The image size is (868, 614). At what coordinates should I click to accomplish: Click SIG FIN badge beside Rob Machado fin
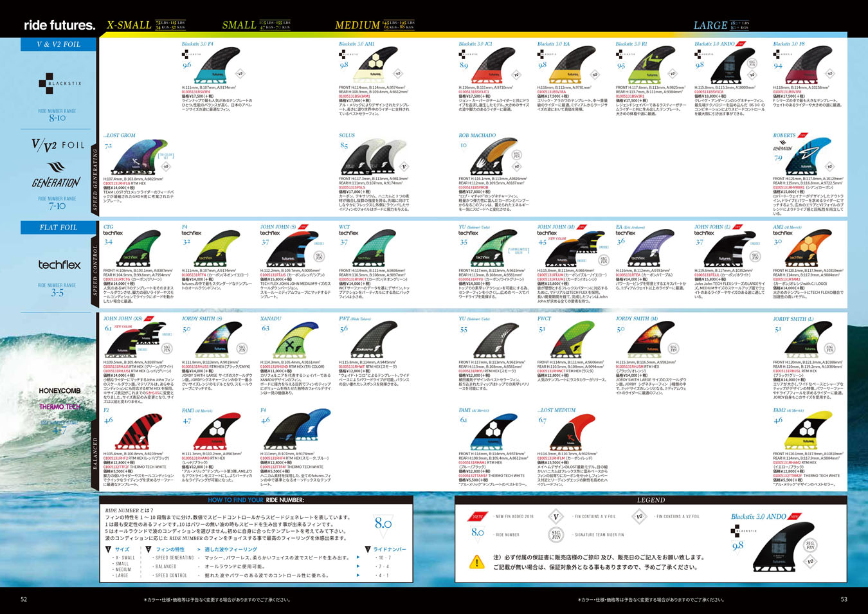pos(516,155)
